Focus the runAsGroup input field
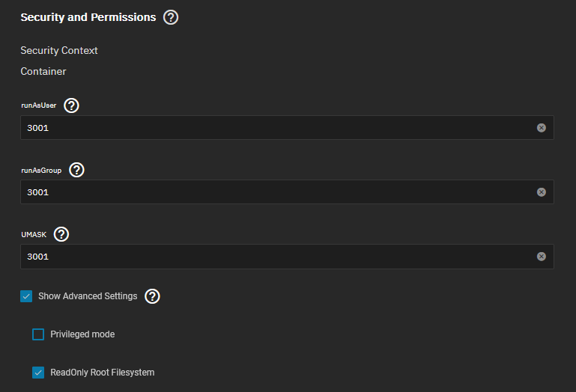Viewport: 576px width, 392px height. (x=287, y=192)
